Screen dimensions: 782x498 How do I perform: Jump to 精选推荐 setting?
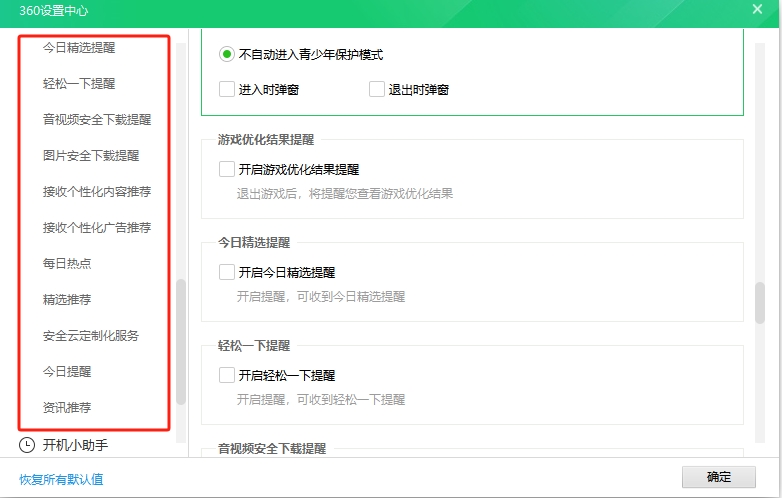[67, 300]
